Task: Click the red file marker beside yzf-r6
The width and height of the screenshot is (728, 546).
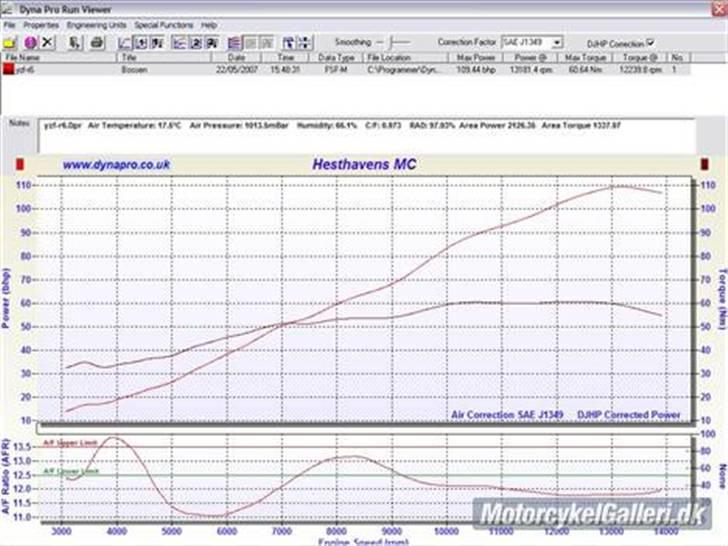Action: click(8, 69)
